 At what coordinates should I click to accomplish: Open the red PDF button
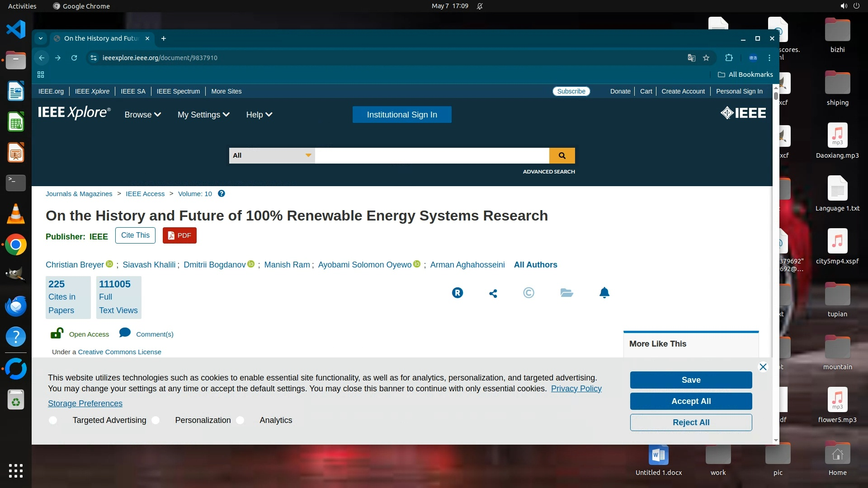179,235
